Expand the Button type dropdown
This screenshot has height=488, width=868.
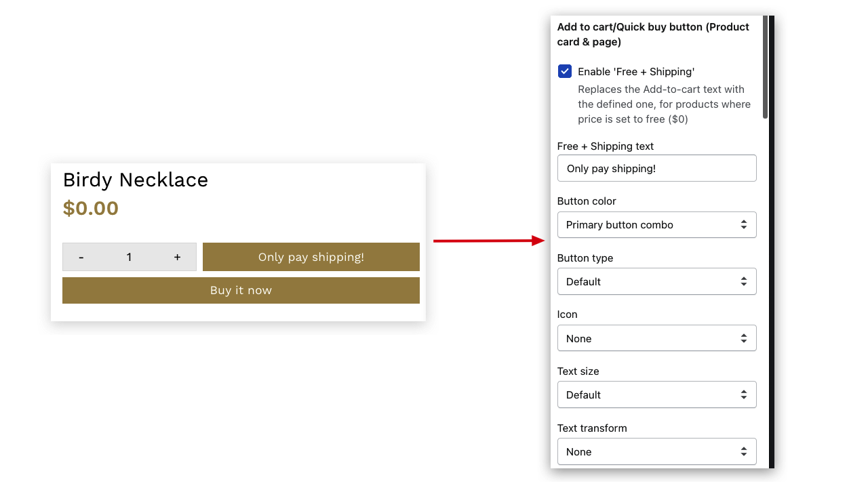coord(656,281)
